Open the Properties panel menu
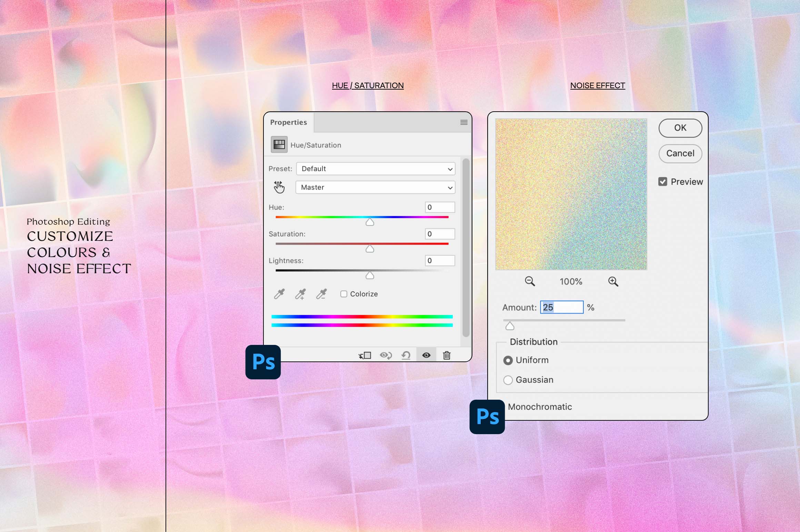Image resolution: width=800 pixels, height=532 pixels. (464, 122)
